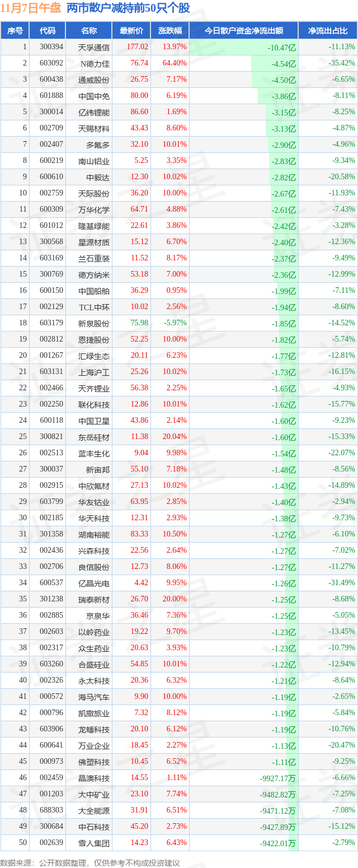Select 良信股份 in the name column

point(94,567)
